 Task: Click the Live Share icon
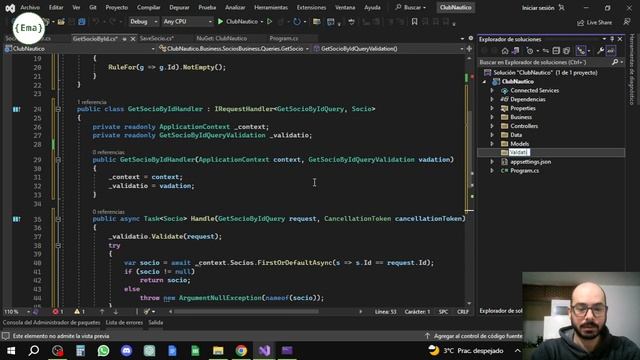tap(580, 23)
